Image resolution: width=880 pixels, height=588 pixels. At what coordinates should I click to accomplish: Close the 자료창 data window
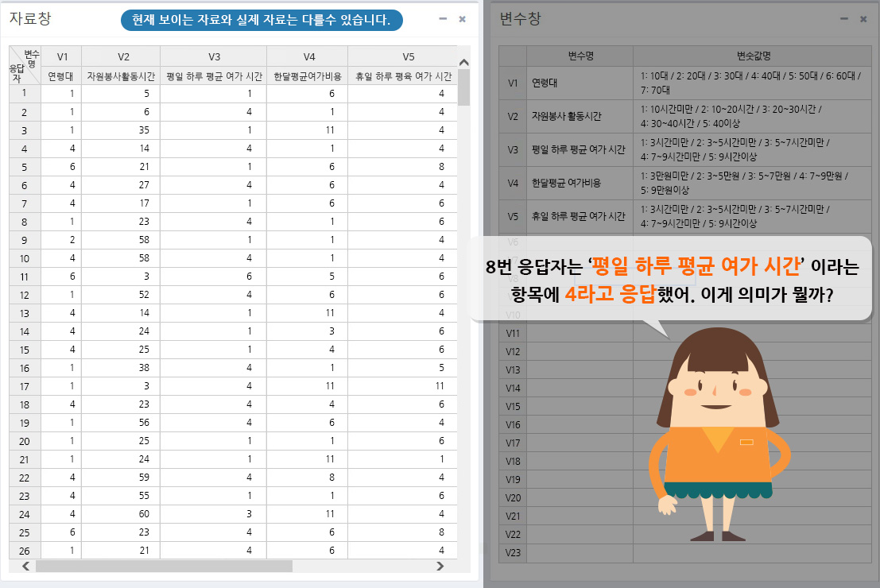(x=463, y=19)
